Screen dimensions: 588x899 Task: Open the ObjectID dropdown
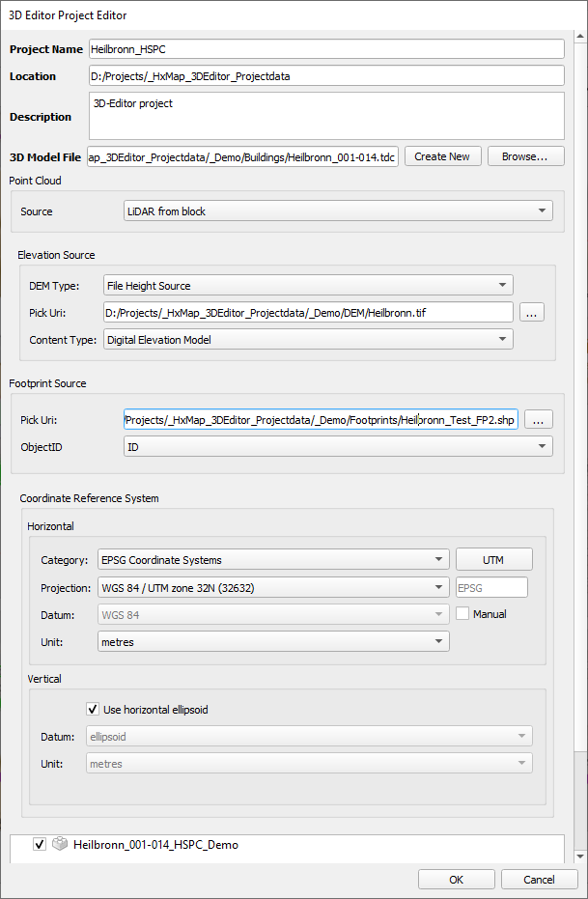pyautogui.click(x=338, y=446)
